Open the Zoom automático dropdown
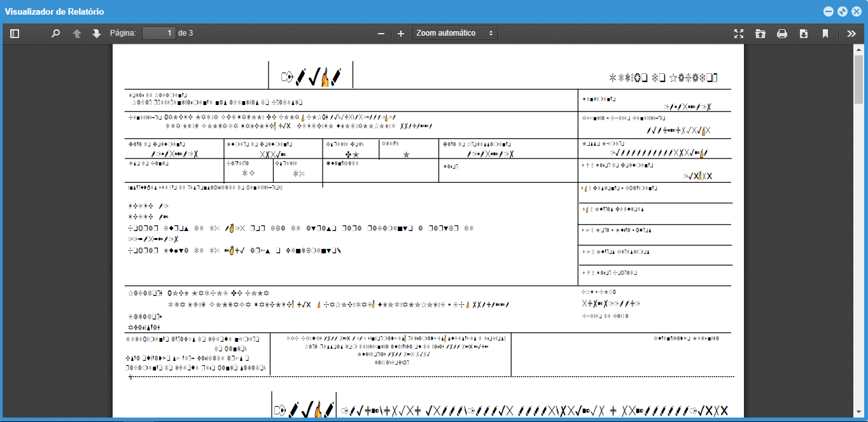 tap(455, 33)
